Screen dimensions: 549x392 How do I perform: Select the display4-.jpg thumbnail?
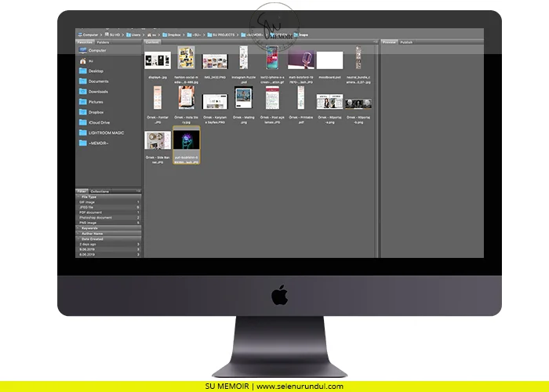click(158, 60)
